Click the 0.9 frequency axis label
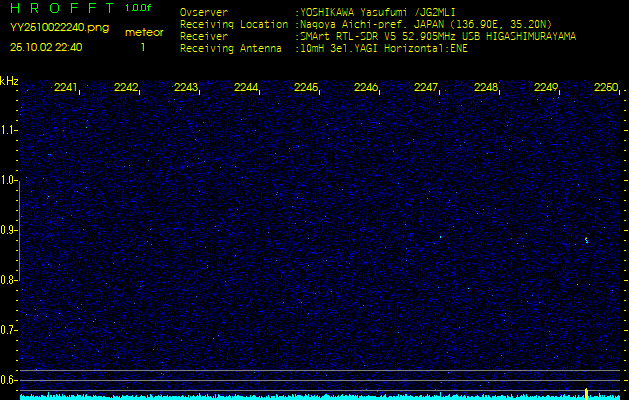The image size is (629, 400). (9, 230)
